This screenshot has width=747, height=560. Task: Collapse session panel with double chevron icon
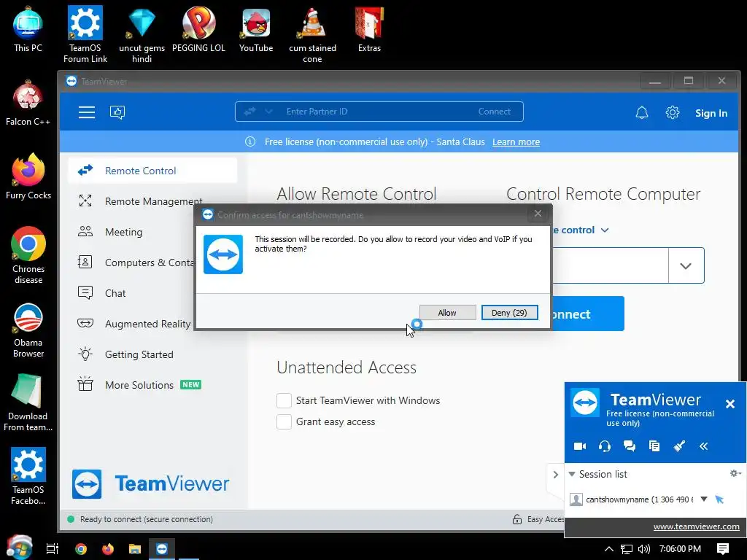tap(704, 446)
